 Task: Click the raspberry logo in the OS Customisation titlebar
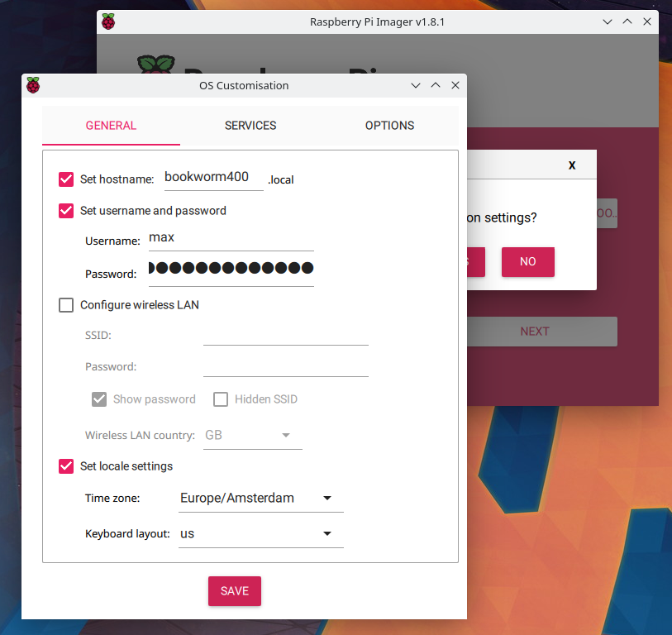pyautogui.click(x=33, y=85)
